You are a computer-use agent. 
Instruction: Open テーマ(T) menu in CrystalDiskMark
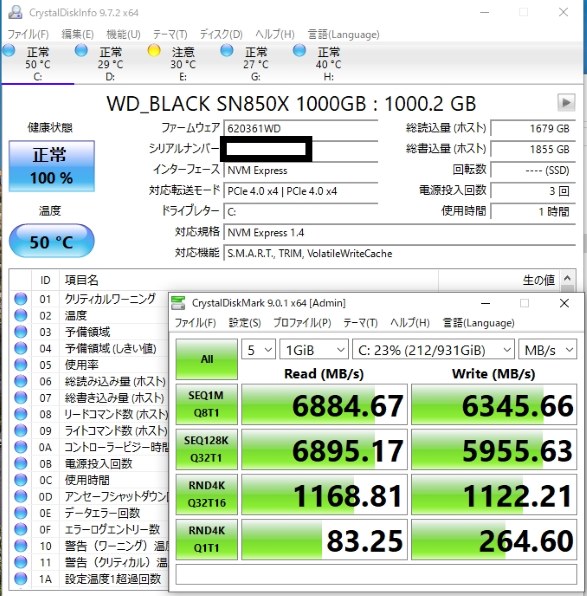[x=360, y=323]
